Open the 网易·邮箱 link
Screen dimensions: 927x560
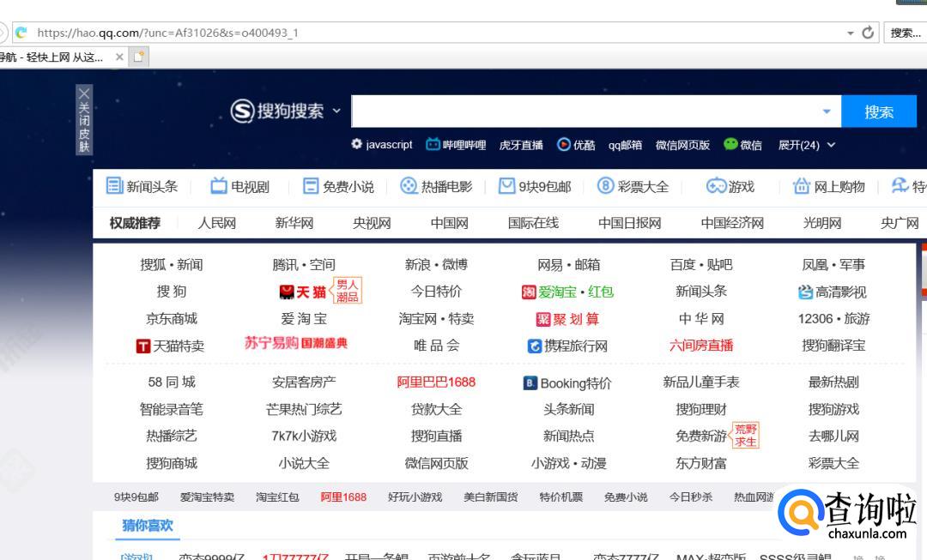click(x=569, y=265)
